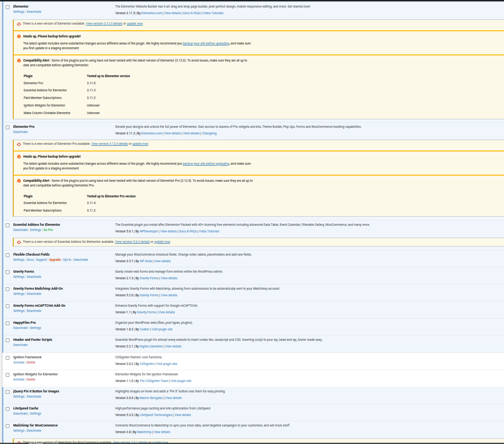
Task: Select the Elementor plugin checkbox
Action: [8, 7]
